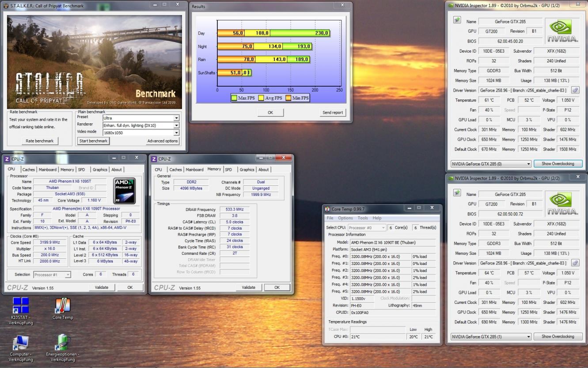Switch to Graphics tab in right CPU-Z window

(247, 169)
